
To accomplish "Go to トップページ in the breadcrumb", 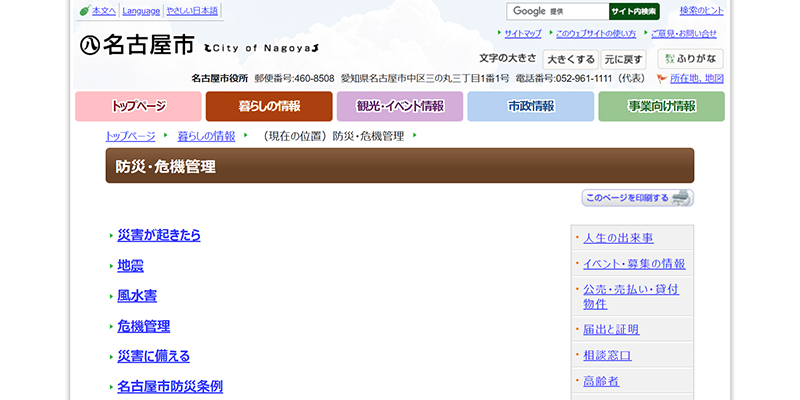I will [x=130, y=136].
